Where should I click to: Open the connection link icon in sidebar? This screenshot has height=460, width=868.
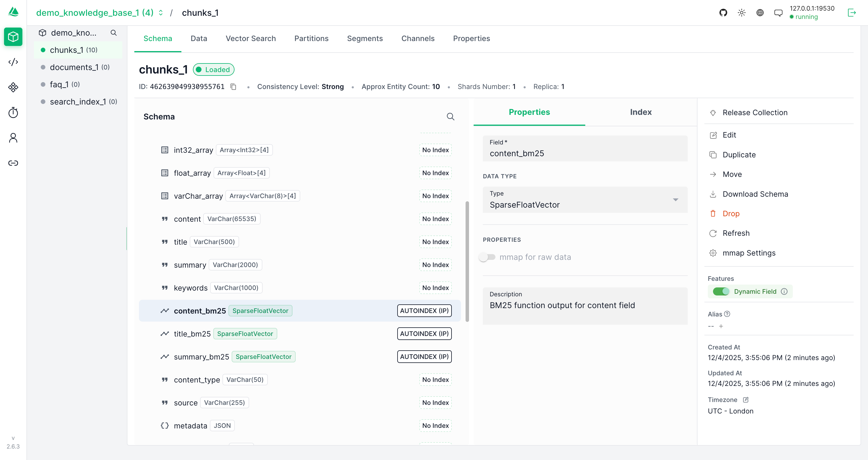click(x=13, y=163)
